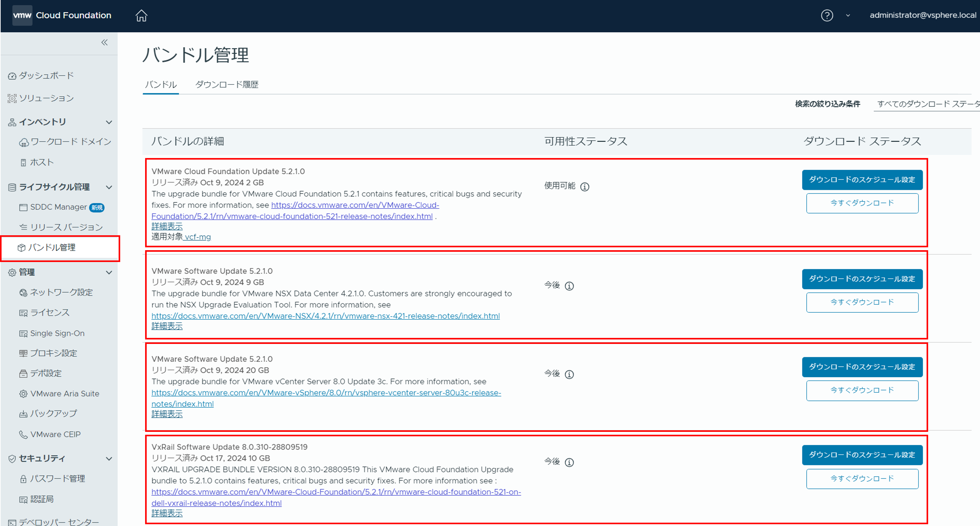The height and width of the screenshot is (526, 980).
Task: Open パスワード管理
Action: 57,478
